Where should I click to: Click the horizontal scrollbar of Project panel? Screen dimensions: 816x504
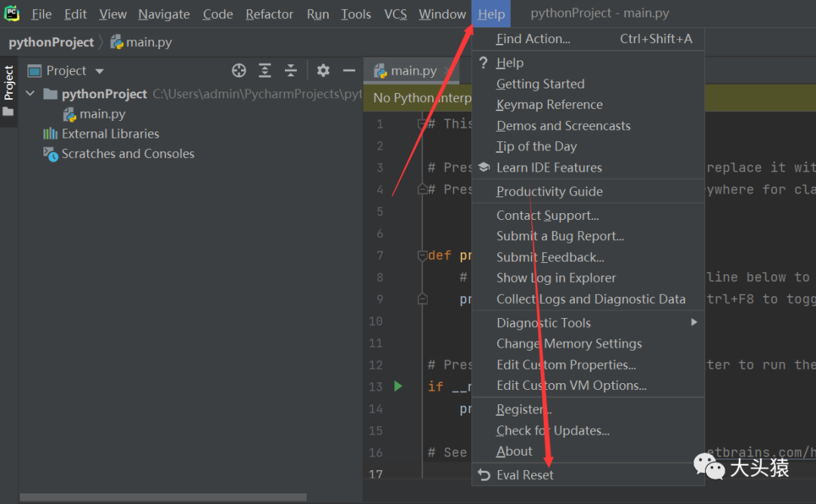tap(163, 497)
